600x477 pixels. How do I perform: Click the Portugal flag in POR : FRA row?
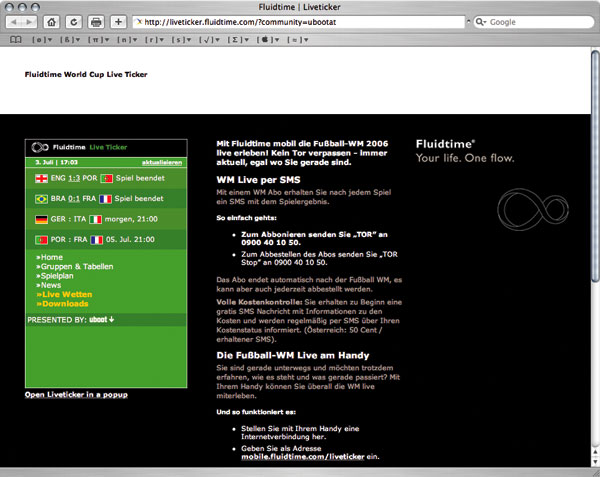point(41,240)
